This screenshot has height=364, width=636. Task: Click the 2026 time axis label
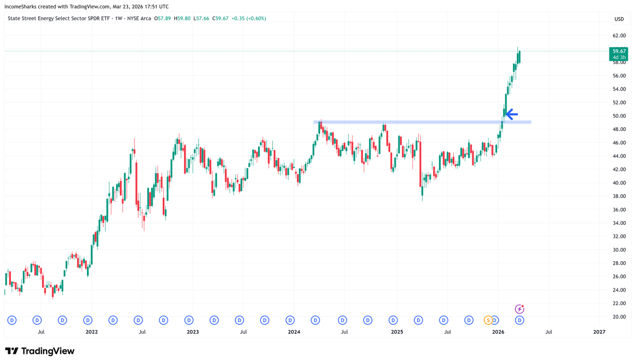(x=498, y=332)
